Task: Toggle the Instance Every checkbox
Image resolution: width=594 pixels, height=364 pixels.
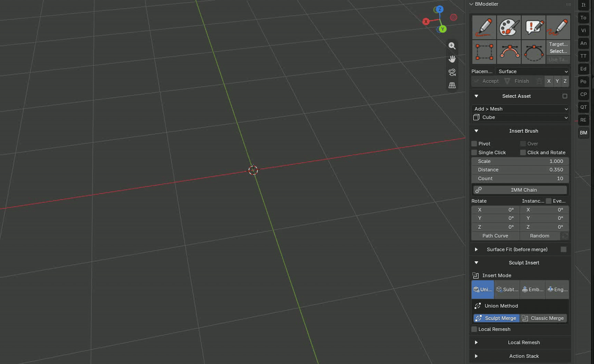Action: coord(548,201)
